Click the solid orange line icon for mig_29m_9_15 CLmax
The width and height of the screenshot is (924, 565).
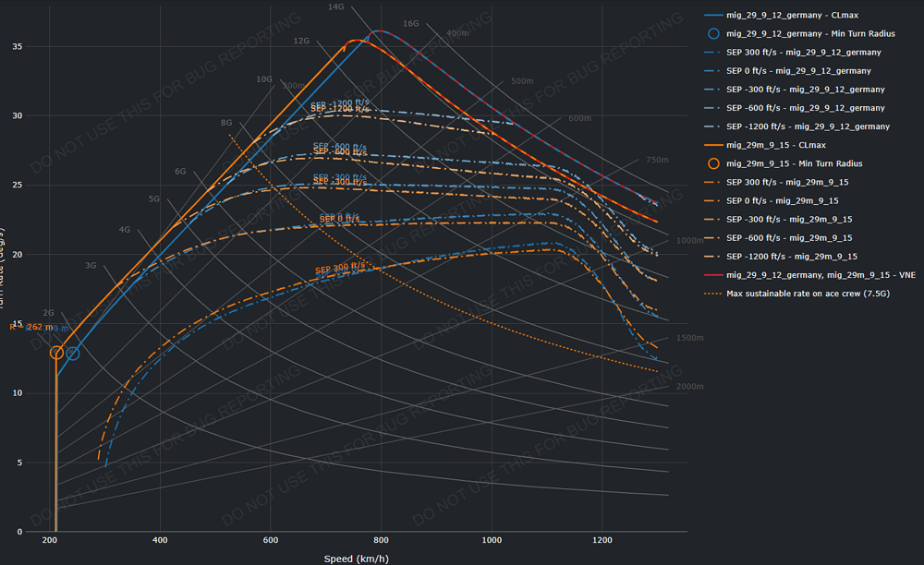coord(713,145)
